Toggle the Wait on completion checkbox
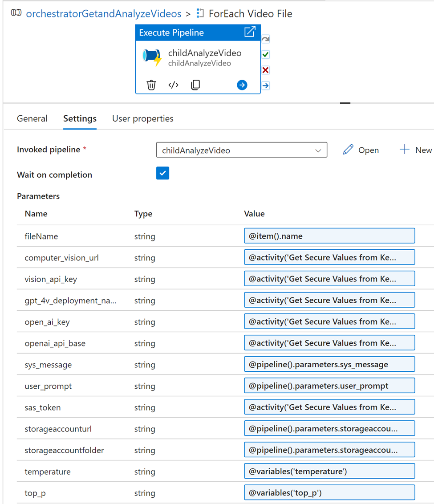This screenshot has height=504, width=434. coord(162,173)
